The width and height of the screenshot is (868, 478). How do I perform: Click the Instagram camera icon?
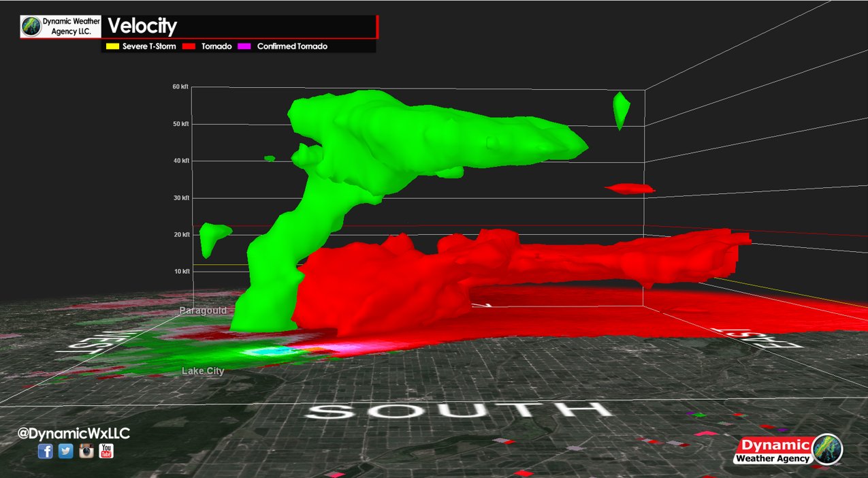[86, 451]
